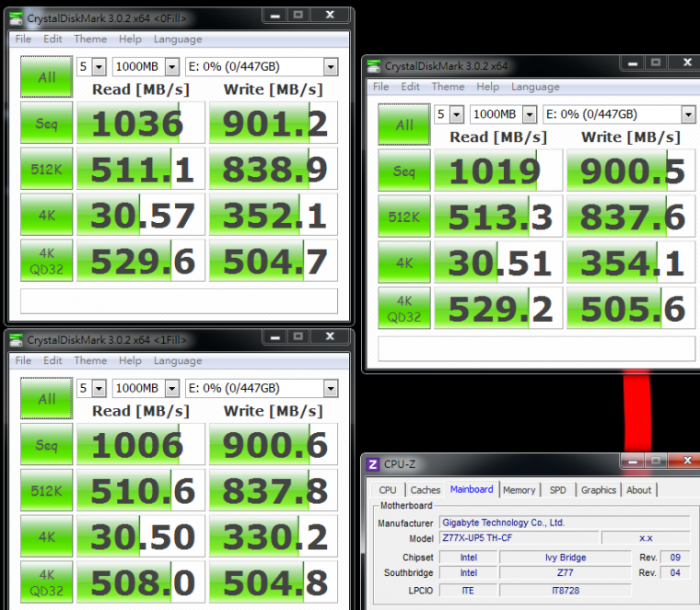Run 4K test in the 0Fill window
The width and height of the screenshot is (700, 610).
coord(46,215)
